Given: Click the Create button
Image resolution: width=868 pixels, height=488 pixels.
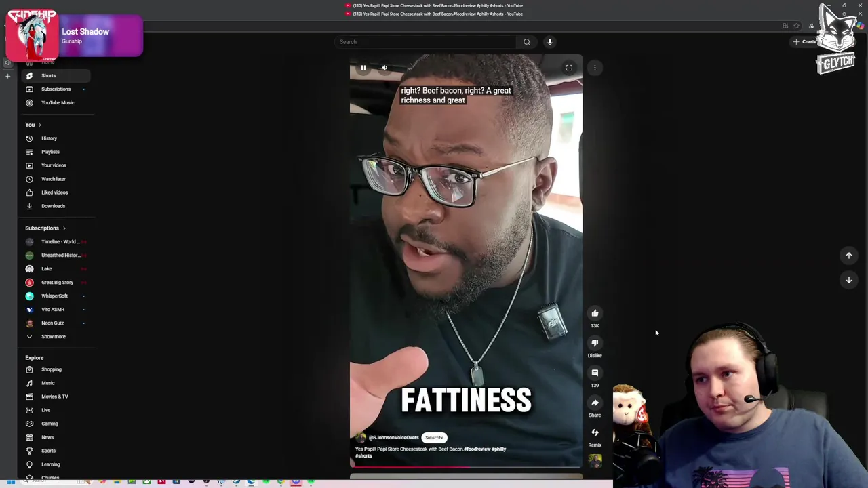Looking at the screenshot, I should [x=805, y=42].
